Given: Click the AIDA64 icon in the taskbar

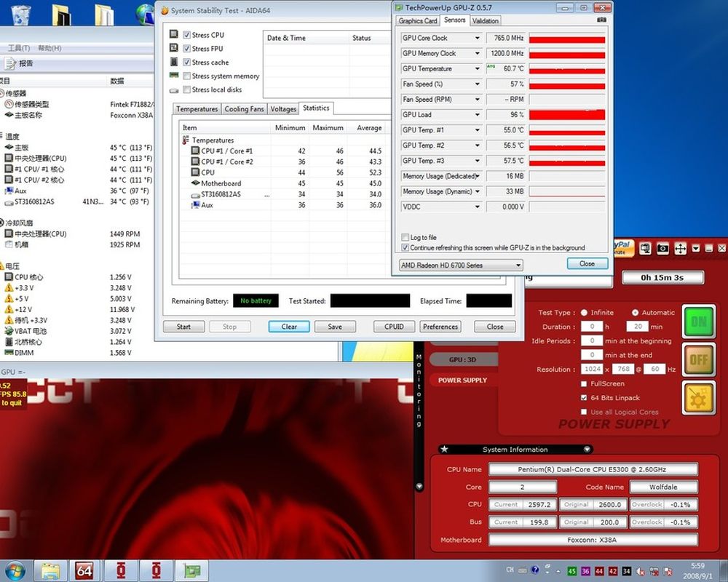Looking at the screenshot, I should pyautogui.click(x=84, y=570).
